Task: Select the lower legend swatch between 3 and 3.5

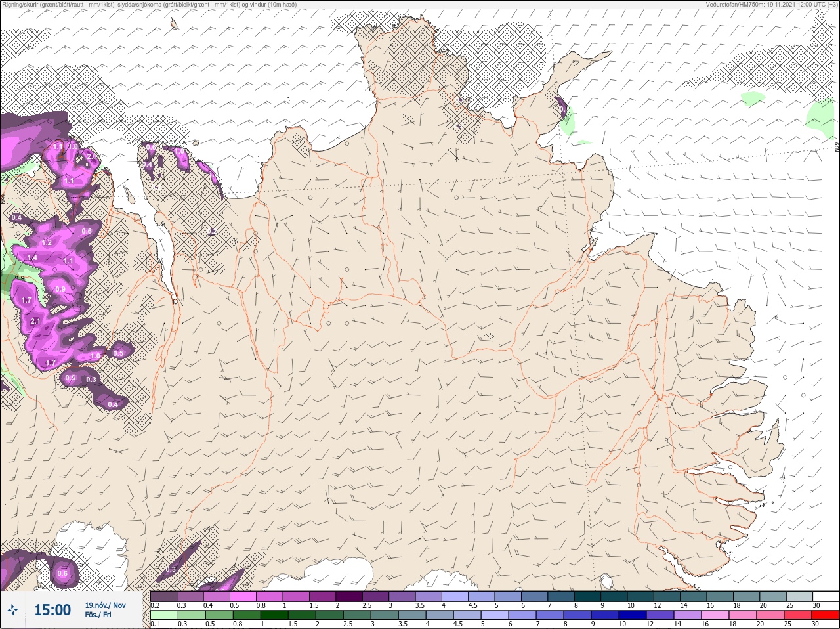Action: coord(384,615)
